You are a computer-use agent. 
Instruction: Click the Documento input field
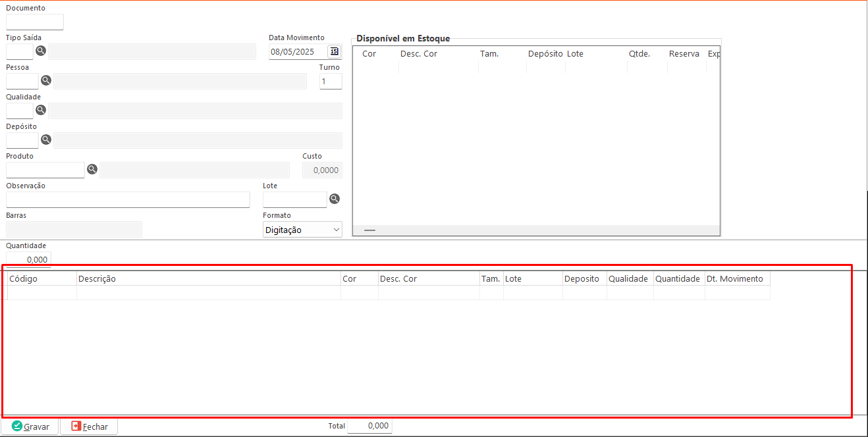tap(35, 22)
